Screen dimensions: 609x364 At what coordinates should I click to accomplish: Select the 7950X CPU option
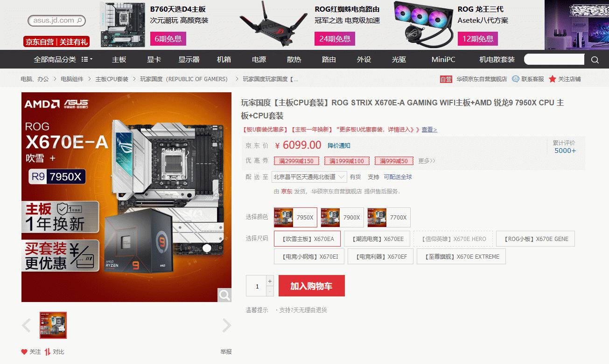point(295,217)
